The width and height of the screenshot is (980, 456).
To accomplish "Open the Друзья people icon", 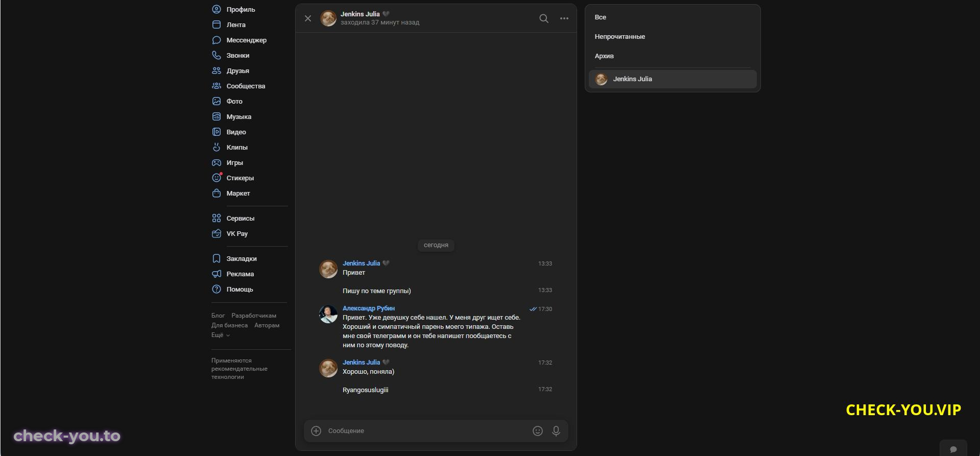I will coord(217,70).
